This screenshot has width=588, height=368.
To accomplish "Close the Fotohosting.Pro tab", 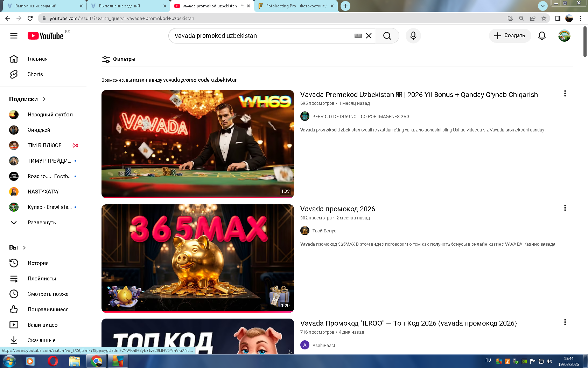I will [332, 6].
